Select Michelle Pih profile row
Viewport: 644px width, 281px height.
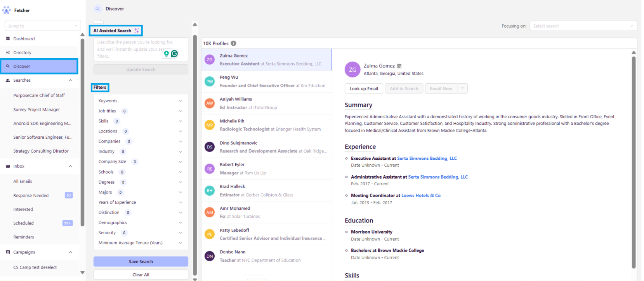coord(266,125)
